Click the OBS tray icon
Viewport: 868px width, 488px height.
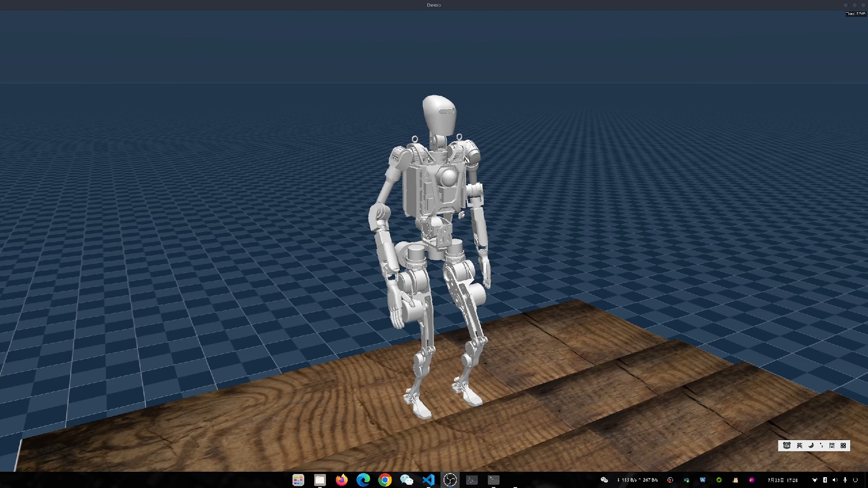coord(670,480)
